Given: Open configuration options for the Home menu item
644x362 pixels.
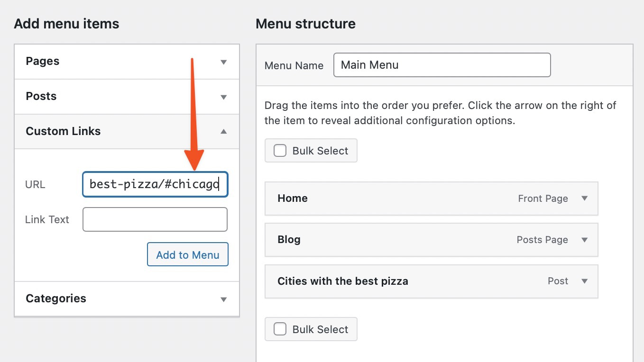Looking at the screenshot, I should coord(584,199).
